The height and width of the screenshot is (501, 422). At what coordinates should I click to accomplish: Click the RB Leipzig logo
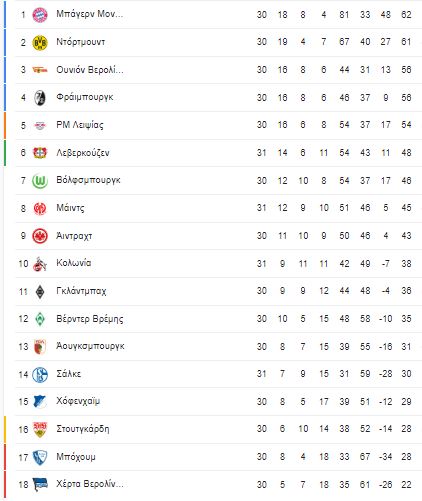click(x=40, y=125)
